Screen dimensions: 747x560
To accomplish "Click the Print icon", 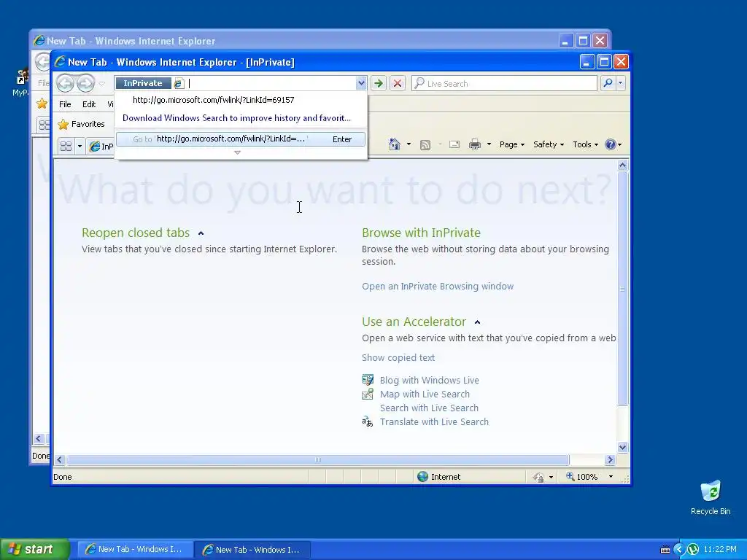I will click(475, 144).
